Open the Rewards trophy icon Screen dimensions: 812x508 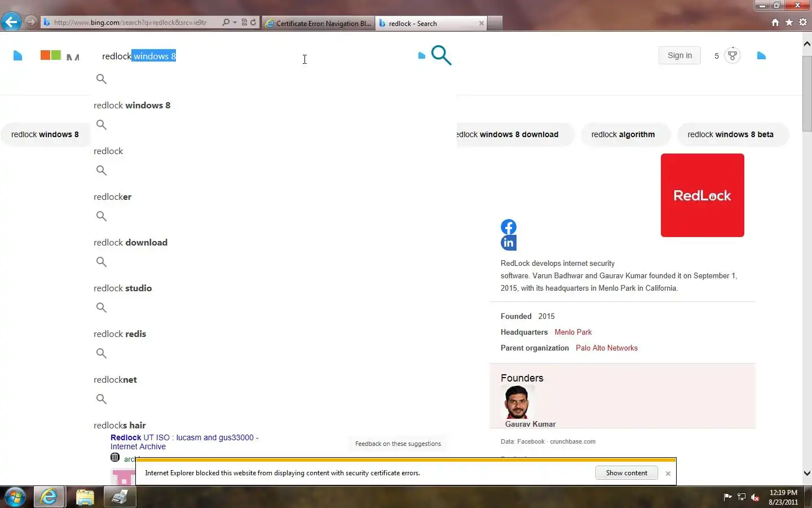tap(732, 55)
